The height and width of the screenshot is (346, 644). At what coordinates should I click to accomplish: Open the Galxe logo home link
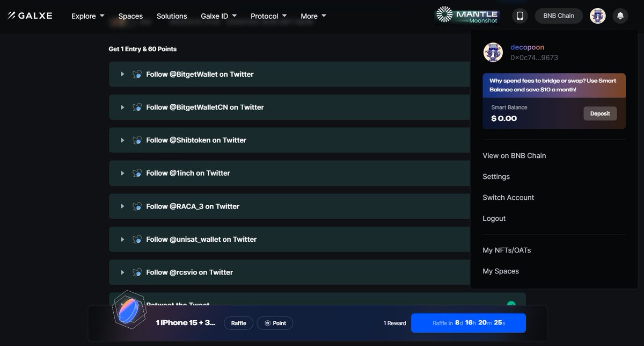click(30, 16)
